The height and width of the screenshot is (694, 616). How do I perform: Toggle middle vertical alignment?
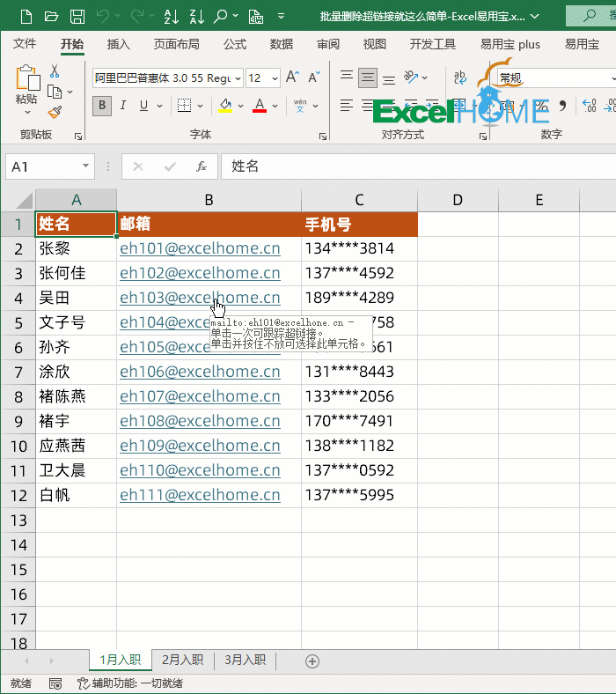point(368,78)
